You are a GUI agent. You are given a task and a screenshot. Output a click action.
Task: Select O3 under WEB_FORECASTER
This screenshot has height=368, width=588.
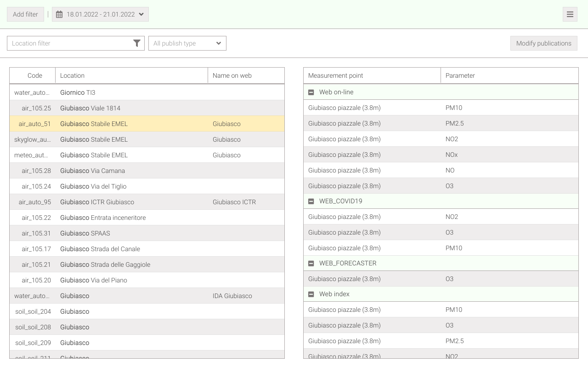(441, 279)
